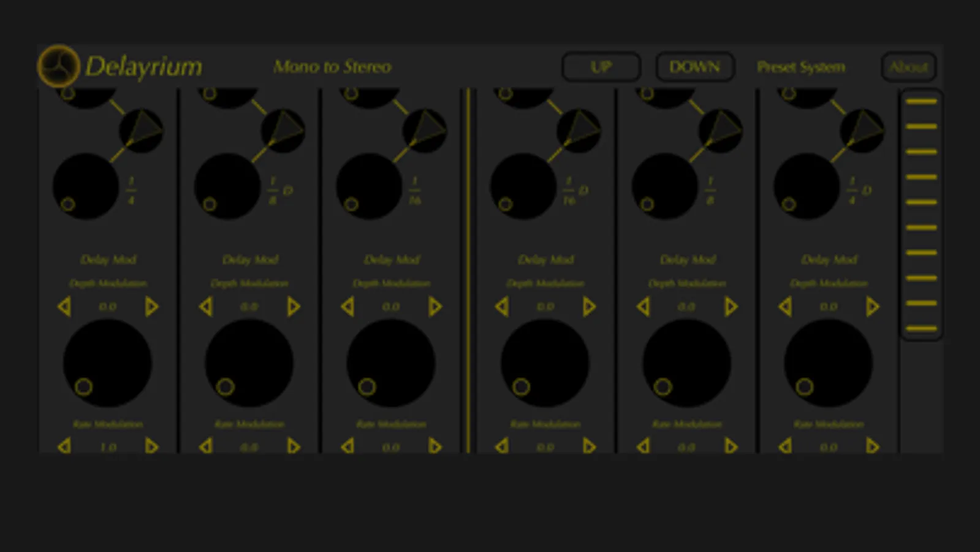The image size is (980, 552).
Task: Click triangle knob in the 1/16 delay column
Action: point(424,131)
